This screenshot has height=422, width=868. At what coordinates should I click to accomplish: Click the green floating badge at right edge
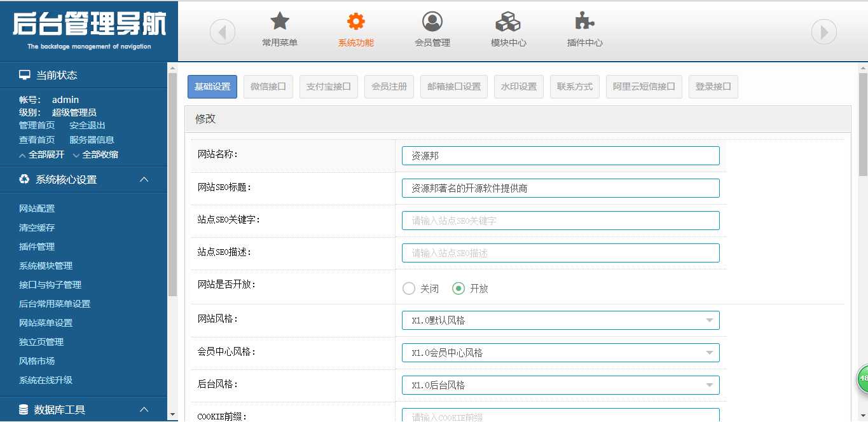tap(862, 379)
